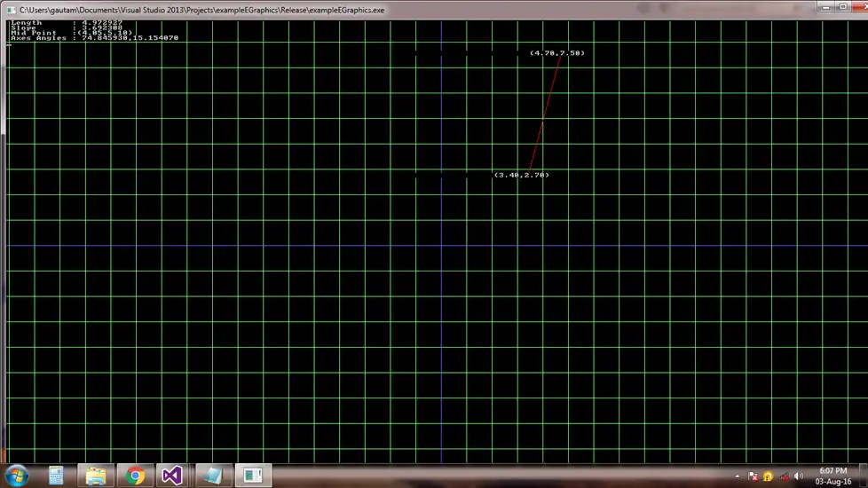Minimize the exampleEGraphics console window
Screen dimensions: 868x488
[826, 6]
